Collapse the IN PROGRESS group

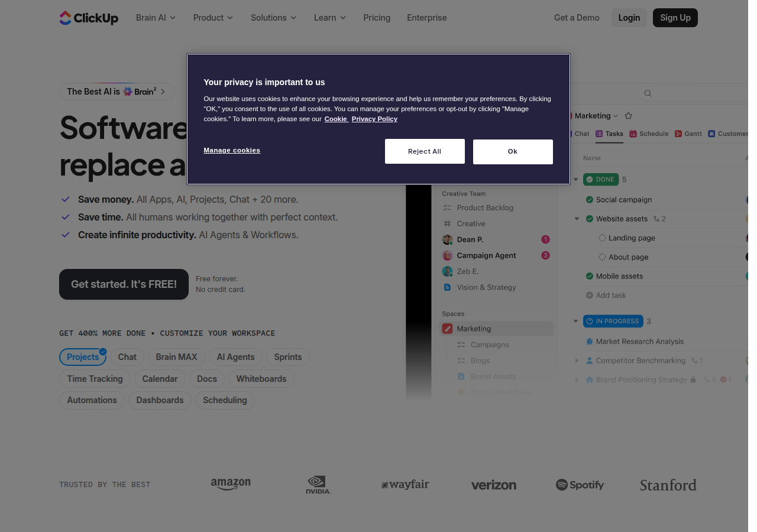(x=575, y=321)
